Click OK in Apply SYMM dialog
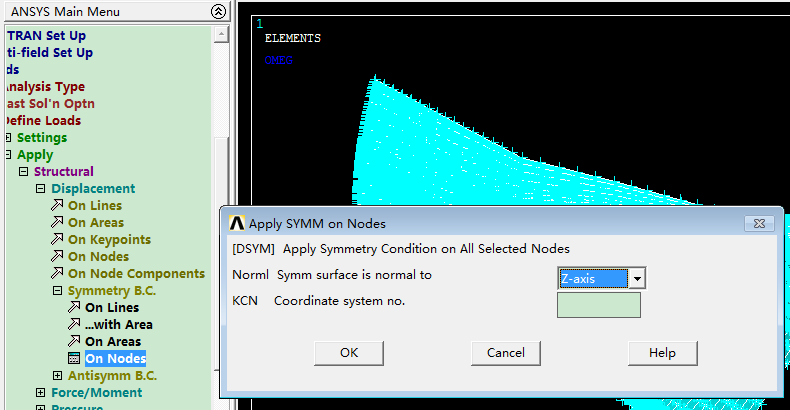 coord(349,353)
